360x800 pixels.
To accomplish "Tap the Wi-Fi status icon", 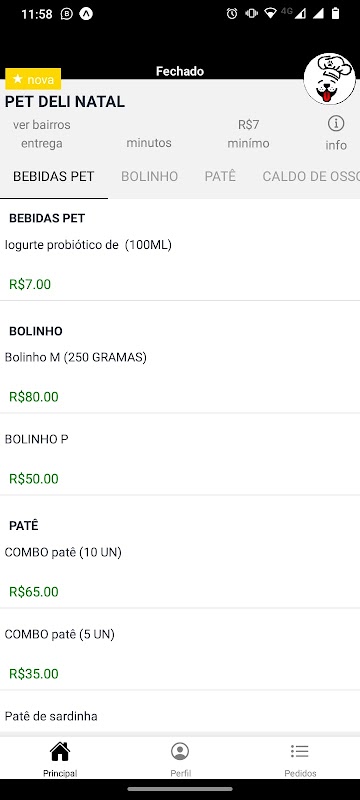I will (x=271, y=14).
